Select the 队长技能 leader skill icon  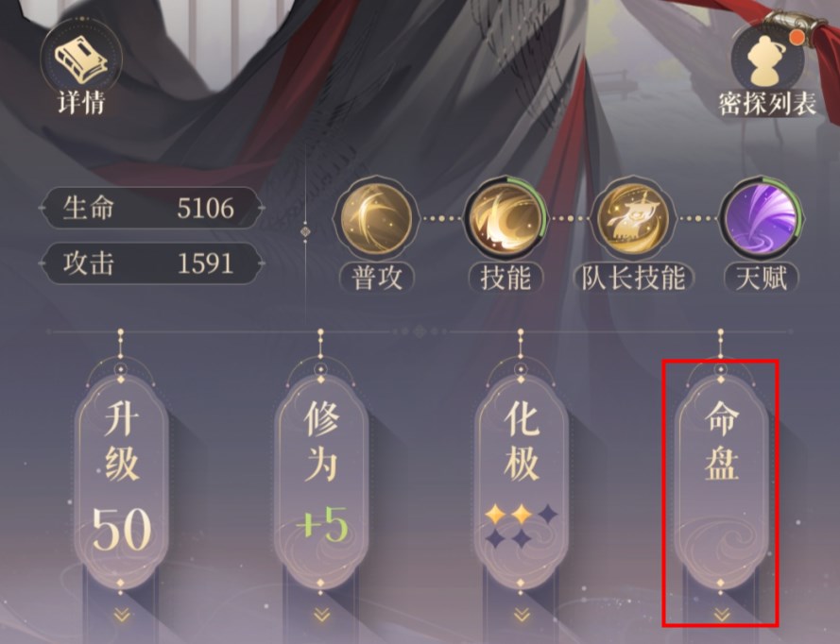(633, 218)
